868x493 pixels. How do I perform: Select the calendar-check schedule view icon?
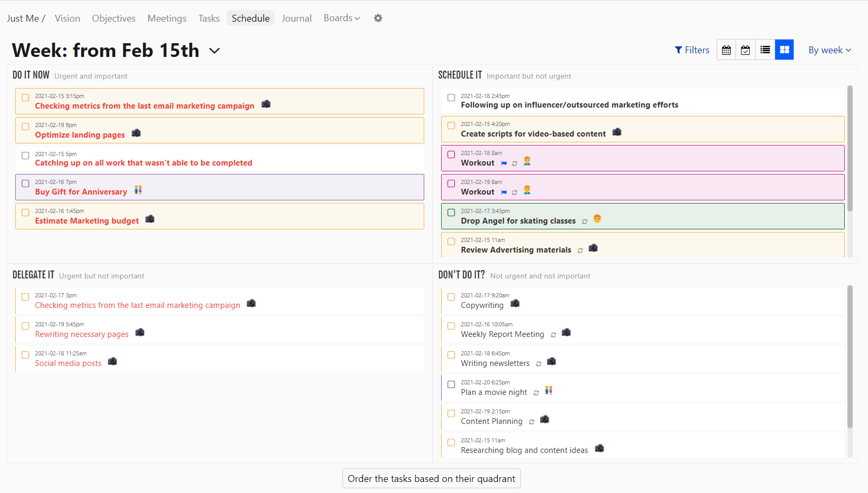coord(746,50)
